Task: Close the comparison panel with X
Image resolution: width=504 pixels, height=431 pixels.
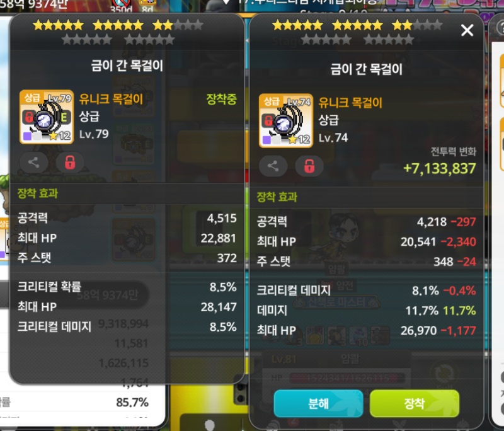Action: (x=467, y=30)
